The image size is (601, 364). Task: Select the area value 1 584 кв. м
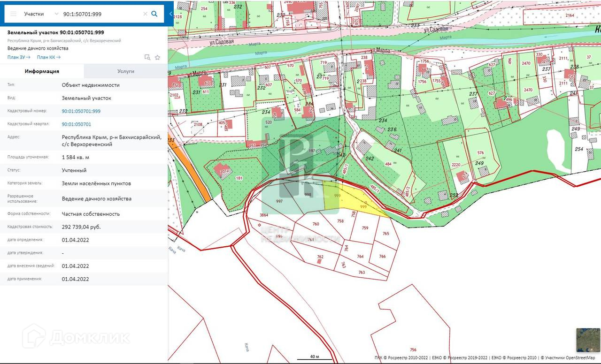(76, 157)
